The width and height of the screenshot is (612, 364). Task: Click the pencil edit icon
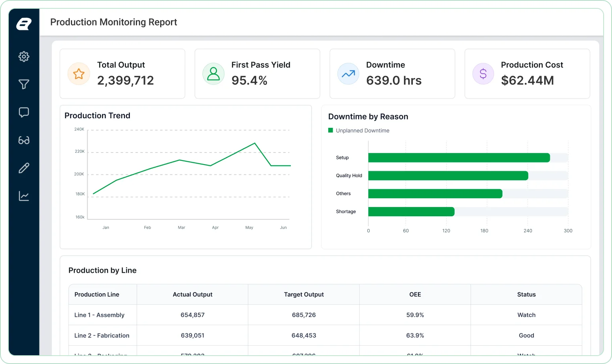click(24, 168)
